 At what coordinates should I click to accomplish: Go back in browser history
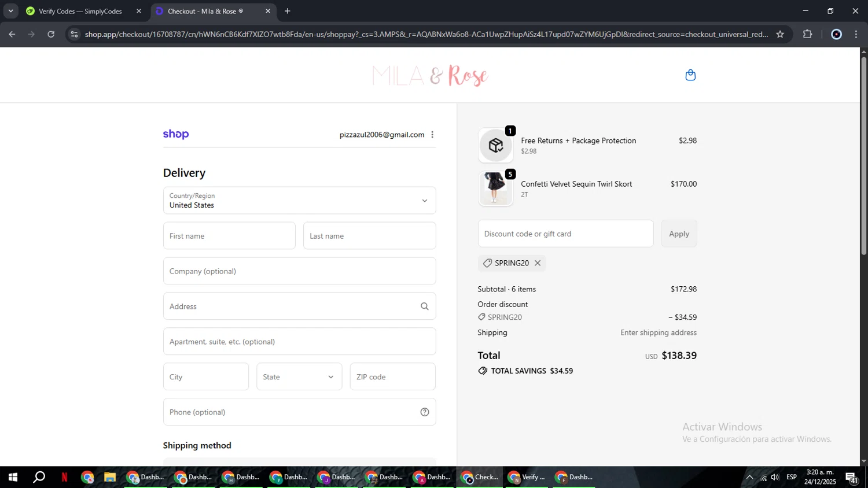coord(12,34)
